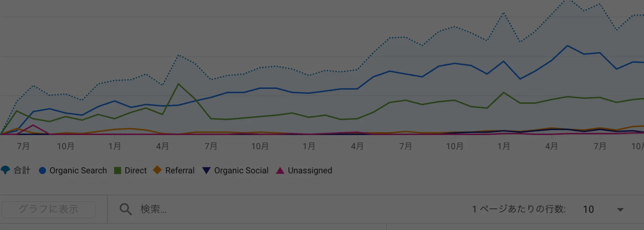Click the highest peak of the solid blue line

[x=568, y=46]
